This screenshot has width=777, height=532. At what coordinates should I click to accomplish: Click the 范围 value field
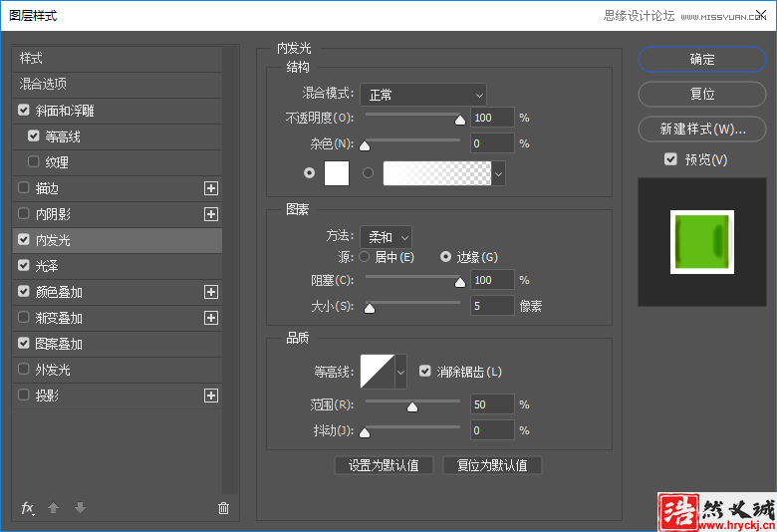pyautogui.click(x=492, y=404)
